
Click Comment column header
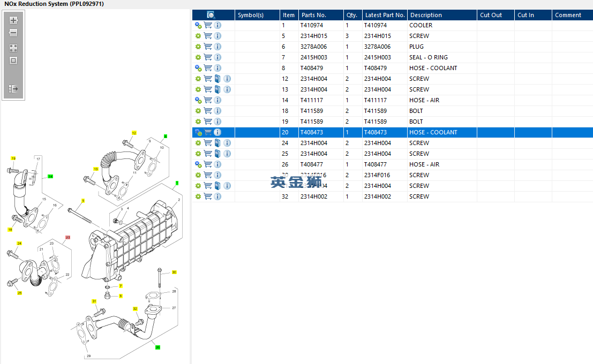point(572,15)
